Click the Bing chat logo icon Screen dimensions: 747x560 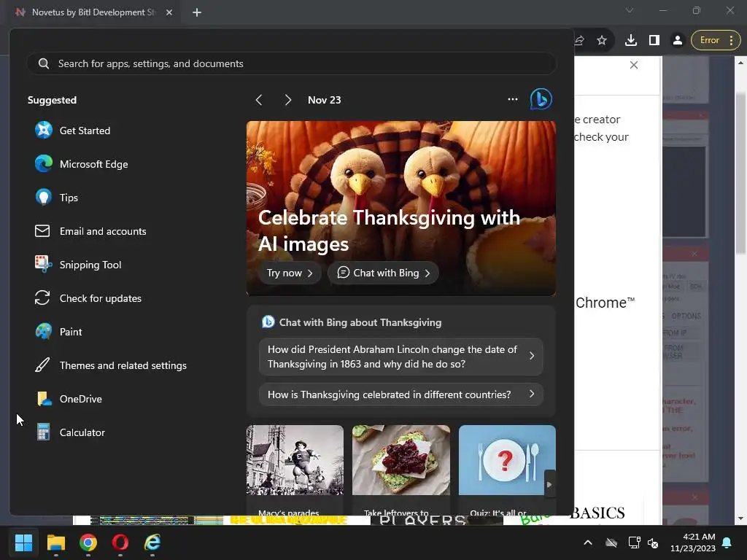point(541,99)
